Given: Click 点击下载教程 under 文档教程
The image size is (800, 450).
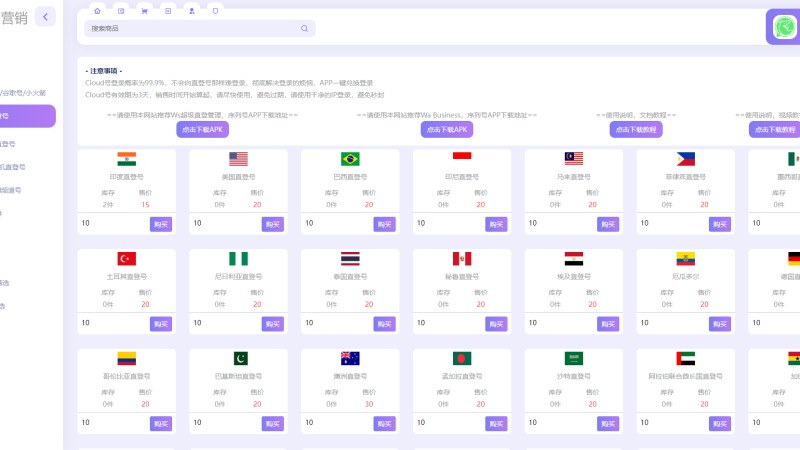Looking at the screenshot, I should 636,130.
